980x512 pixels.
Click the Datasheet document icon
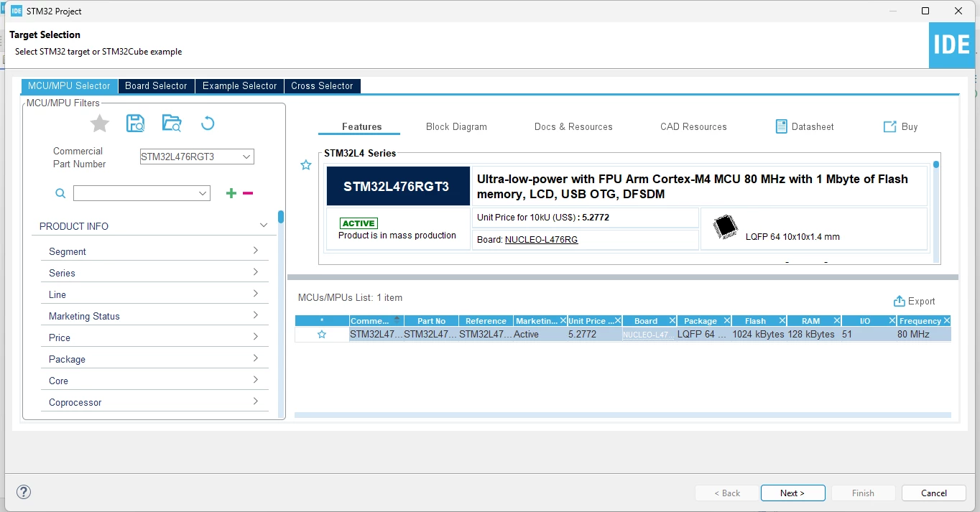[x=782, y=126]
